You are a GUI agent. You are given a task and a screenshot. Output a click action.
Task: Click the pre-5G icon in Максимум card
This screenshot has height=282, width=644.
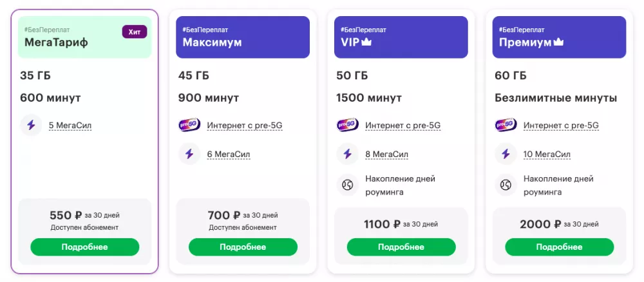click(x=189, y=125)
